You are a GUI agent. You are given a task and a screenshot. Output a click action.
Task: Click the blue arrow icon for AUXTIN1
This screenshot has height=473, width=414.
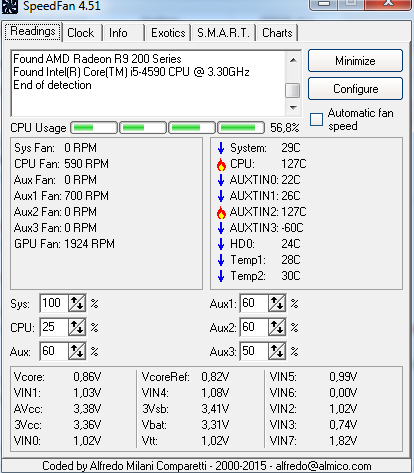pyautogui.click(x=221, y=196)
